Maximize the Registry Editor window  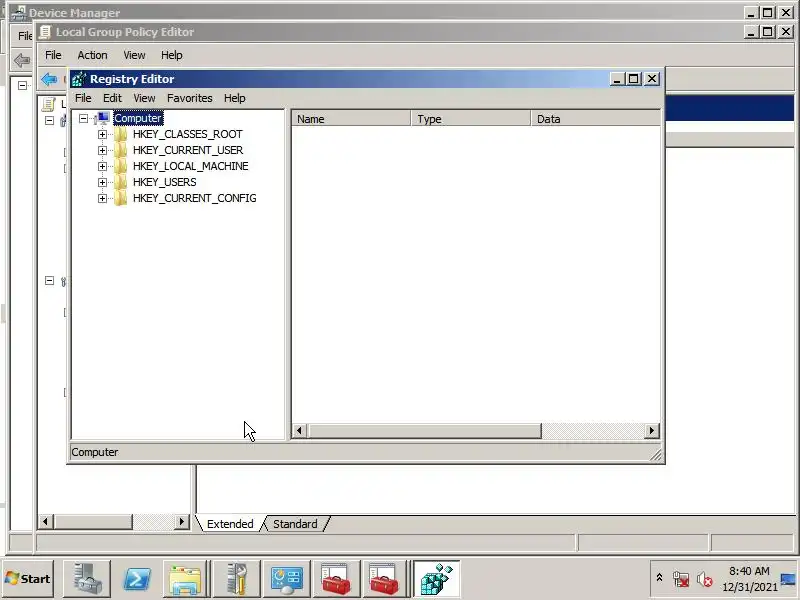click(x=634, y=79)
